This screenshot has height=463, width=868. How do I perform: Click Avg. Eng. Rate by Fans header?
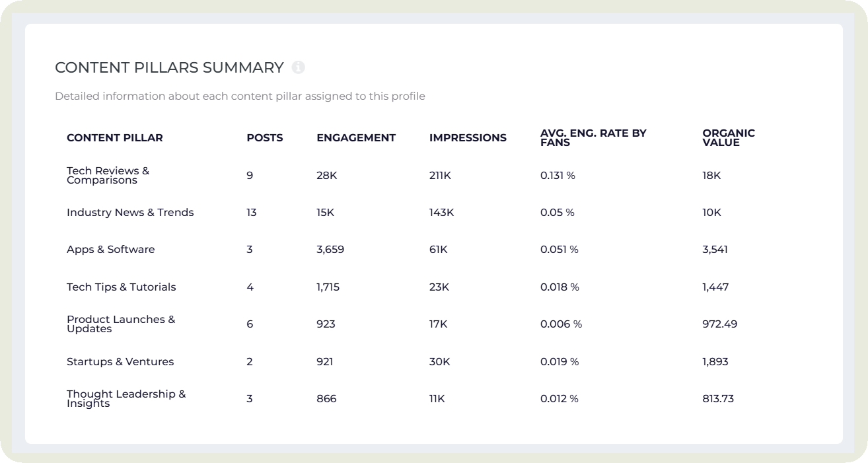click(593, 137)
